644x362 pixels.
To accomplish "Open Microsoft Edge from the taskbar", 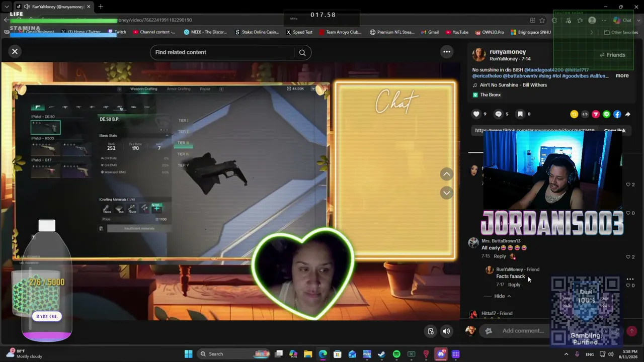I will (323, 354).
